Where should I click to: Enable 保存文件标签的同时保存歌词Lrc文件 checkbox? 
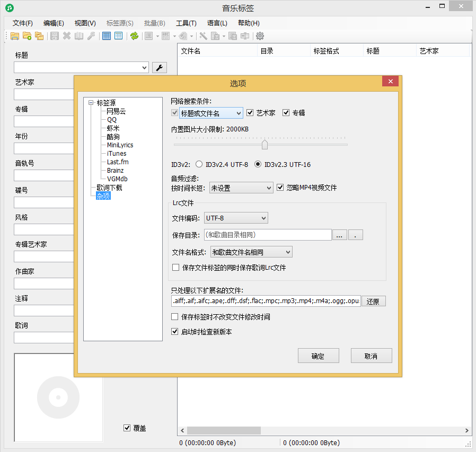(175, 267)
